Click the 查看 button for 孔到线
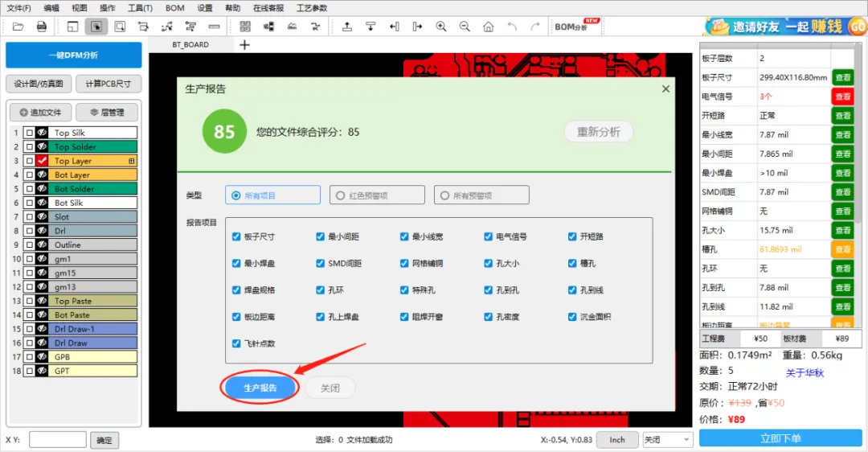 pos(842,306)
